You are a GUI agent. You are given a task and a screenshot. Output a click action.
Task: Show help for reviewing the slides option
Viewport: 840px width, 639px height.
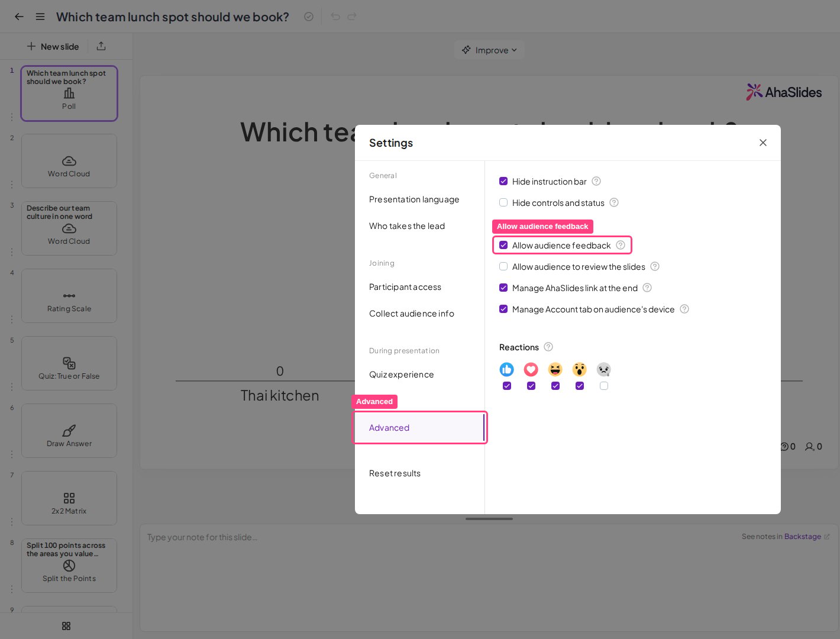click(x=655, y=266)
